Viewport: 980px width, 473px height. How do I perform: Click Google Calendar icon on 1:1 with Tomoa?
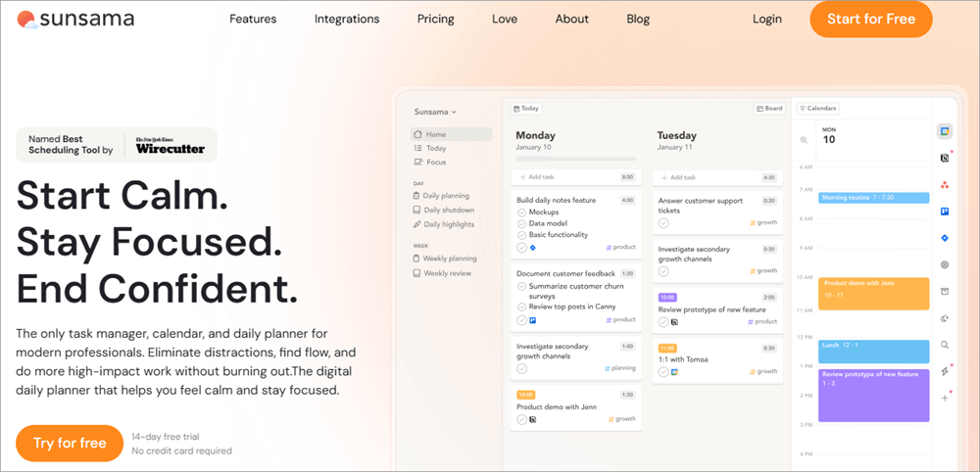[674, 372]
